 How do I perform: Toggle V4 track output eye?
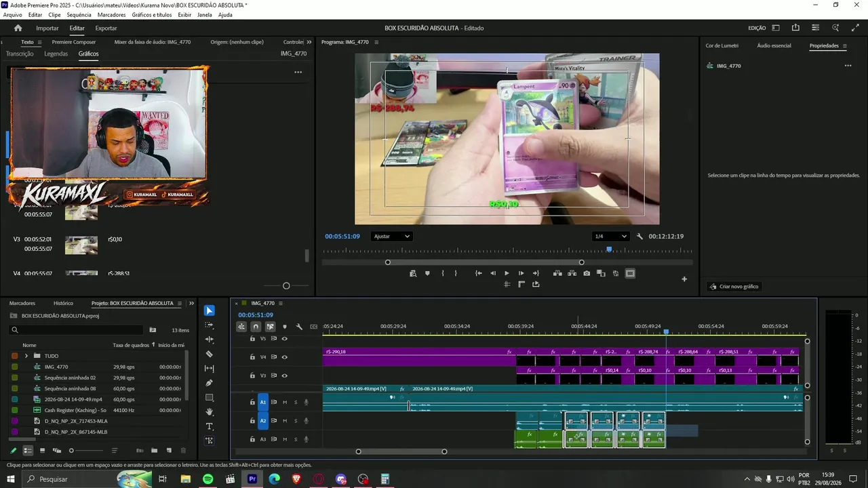click(285, 357)
